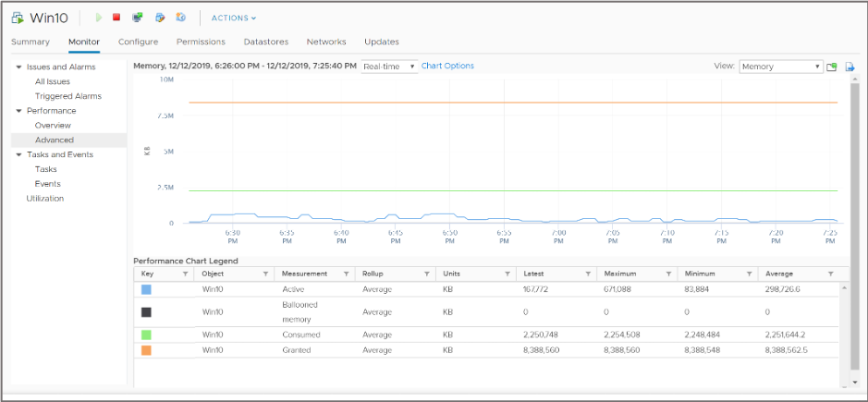
Task: Click the minimum value 8,388,548
Action: click(x=702, y=350)
